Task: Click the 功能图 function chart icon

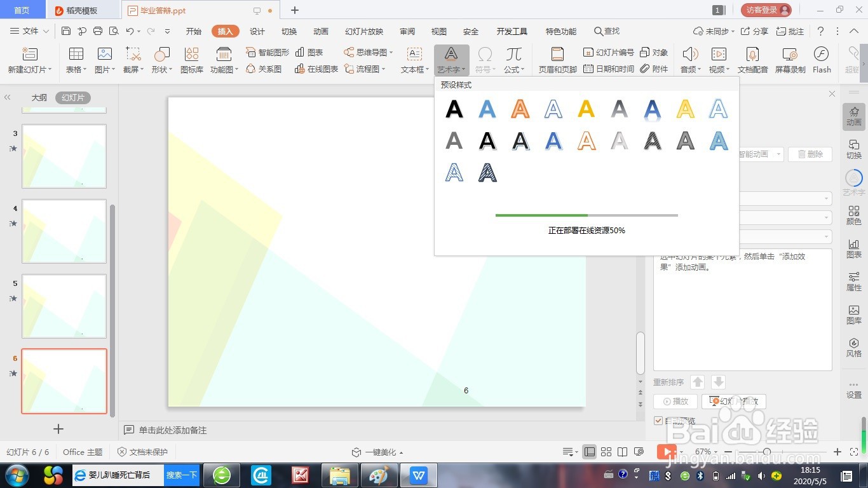Action: click(224, 54)
